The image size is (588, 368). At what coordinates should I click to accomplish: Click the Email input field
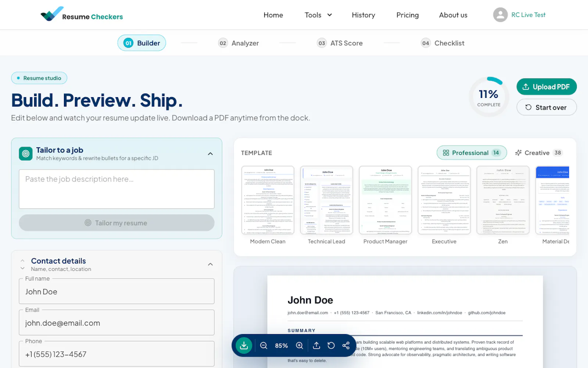(x=116, y=323)
